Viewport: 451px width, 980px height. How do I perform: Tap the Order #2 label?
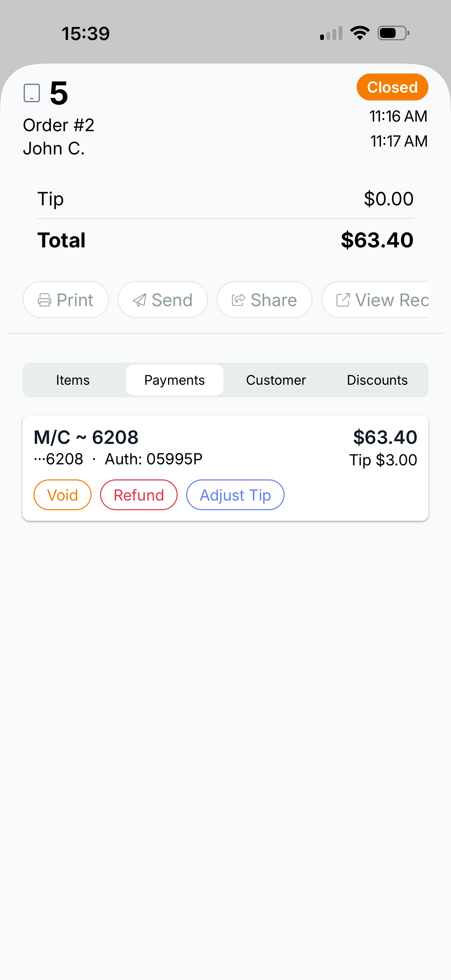pos(58,125)
